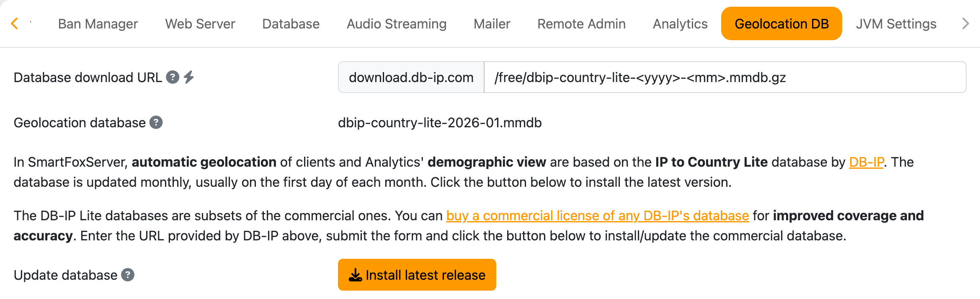Viewport: 980px width, 299px height.
Task: View the Analytics tab
Action: pyautogui.click(x=680, y=24)
